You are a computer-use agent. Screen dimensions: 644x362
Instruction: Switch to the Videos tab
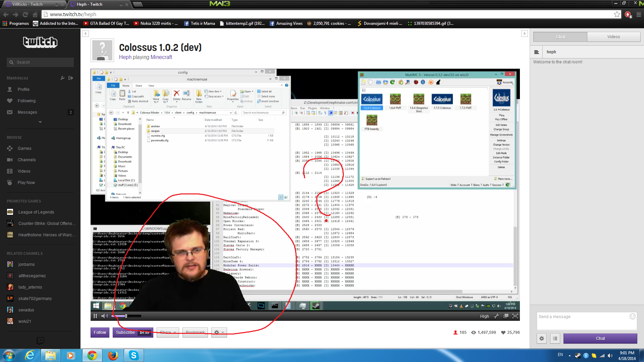click(x=613, y=37)
